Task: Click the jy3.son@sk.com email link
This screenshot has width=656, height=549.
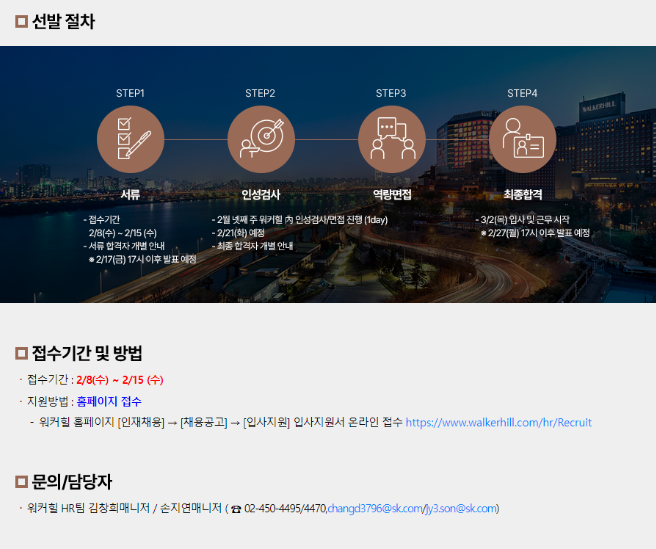Action: [x=461, y=508]
